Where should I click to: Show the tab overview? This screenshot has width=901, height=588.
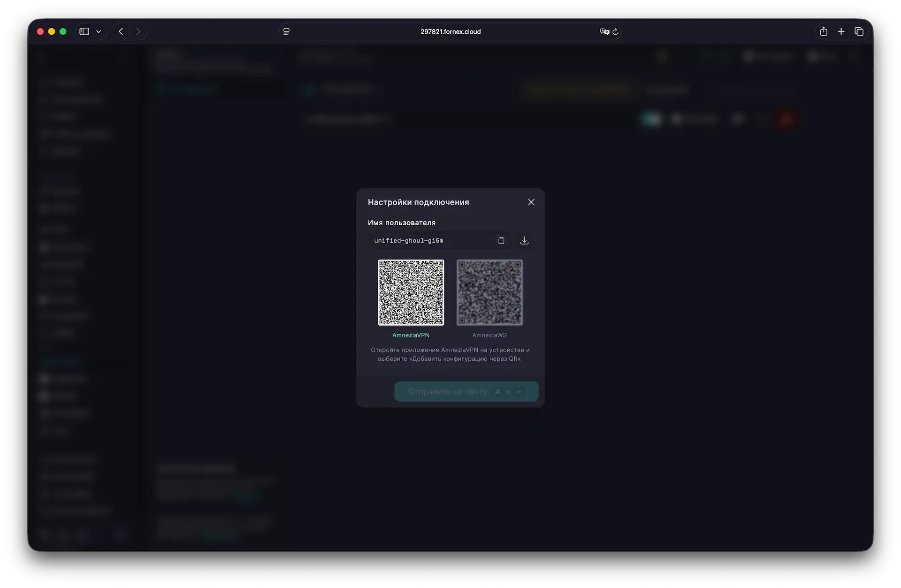pyautogui.click(x=859, y=31)
